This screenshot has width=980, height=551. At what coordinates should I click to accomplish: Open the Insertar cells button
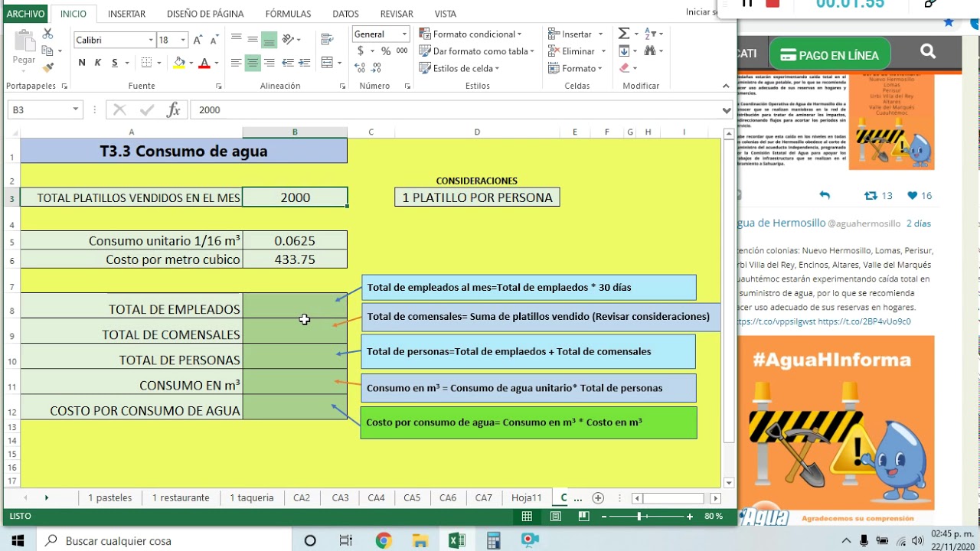pyautogui.click(x=576, y=34)
